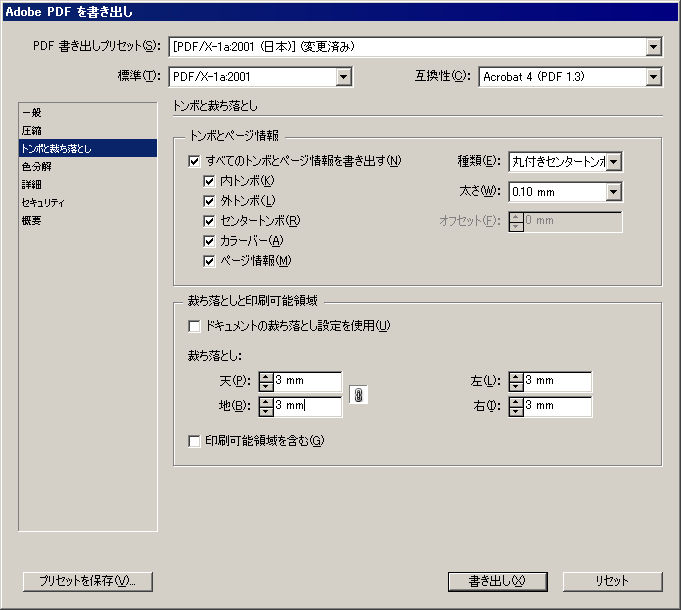Expand the 互換性 Acrobat 4 dropdown

(653, 76)
